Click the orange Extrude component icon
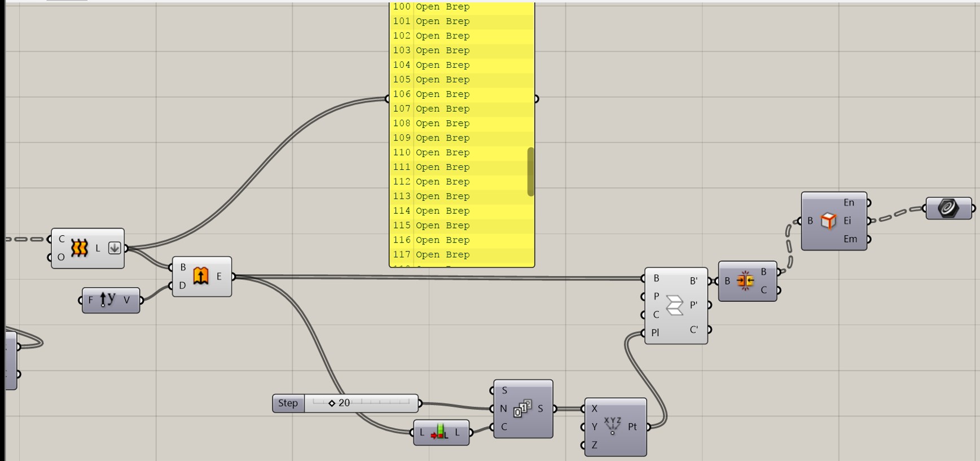Screen dimensions: 980x461 [201, 276]
